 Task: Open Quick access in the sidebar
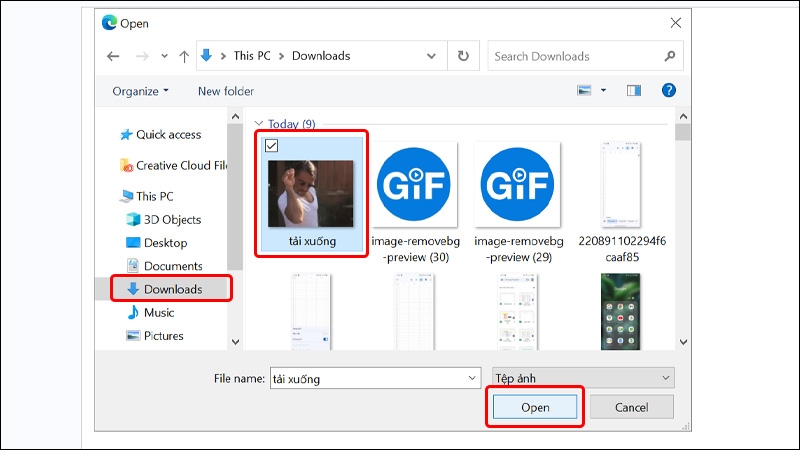point(160,135)
